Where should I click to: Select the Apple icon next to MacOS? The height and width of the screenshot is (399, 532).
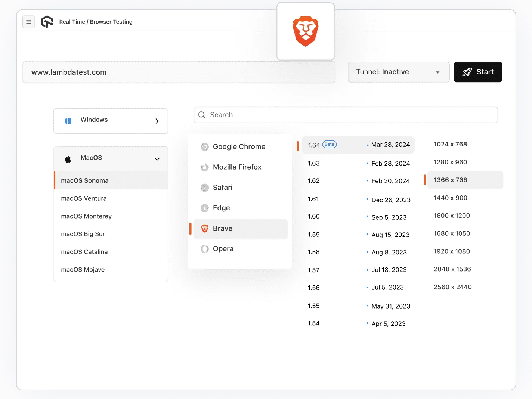pos(68,158)
